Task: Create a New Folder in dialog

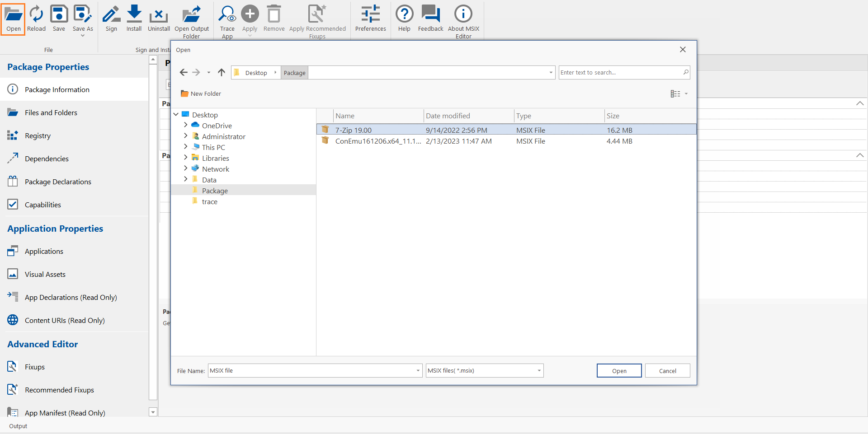Action: (x=201, y=93)
